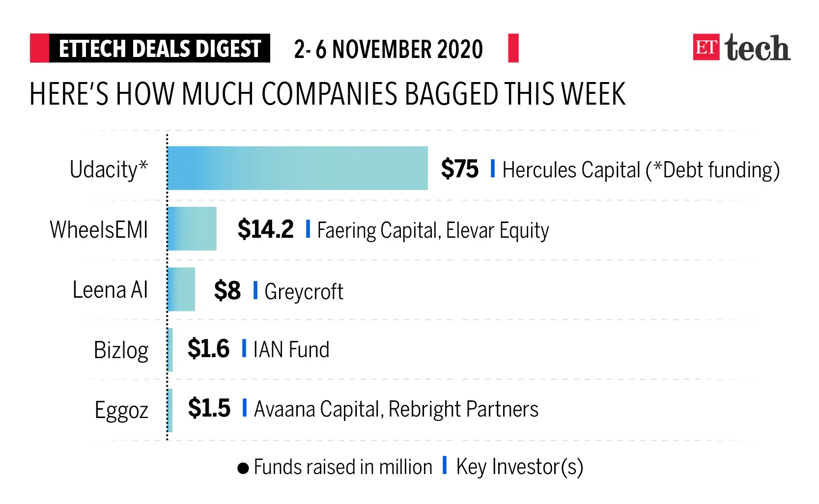This screenshot has height=504, width=819.
Task: Click the 2-6 November 2020 date text
Action: point(388,49)
